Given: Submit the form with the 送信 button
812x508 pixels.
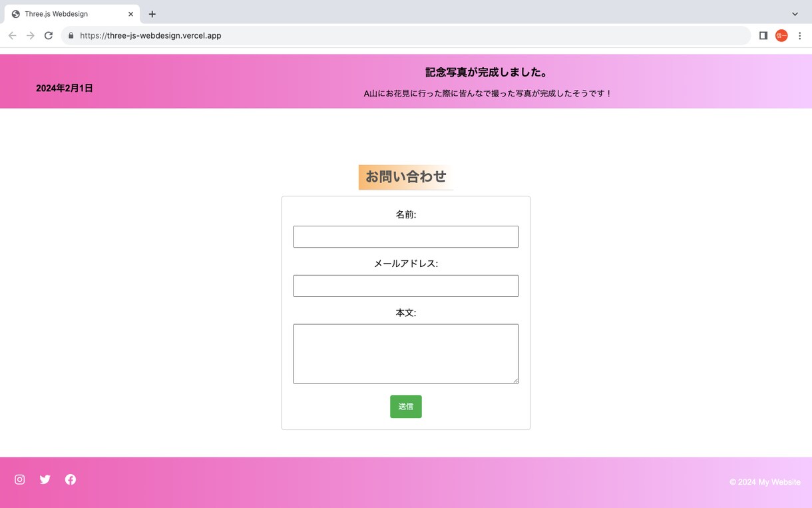Looking at the screenshot, I should tap(406, 407).
